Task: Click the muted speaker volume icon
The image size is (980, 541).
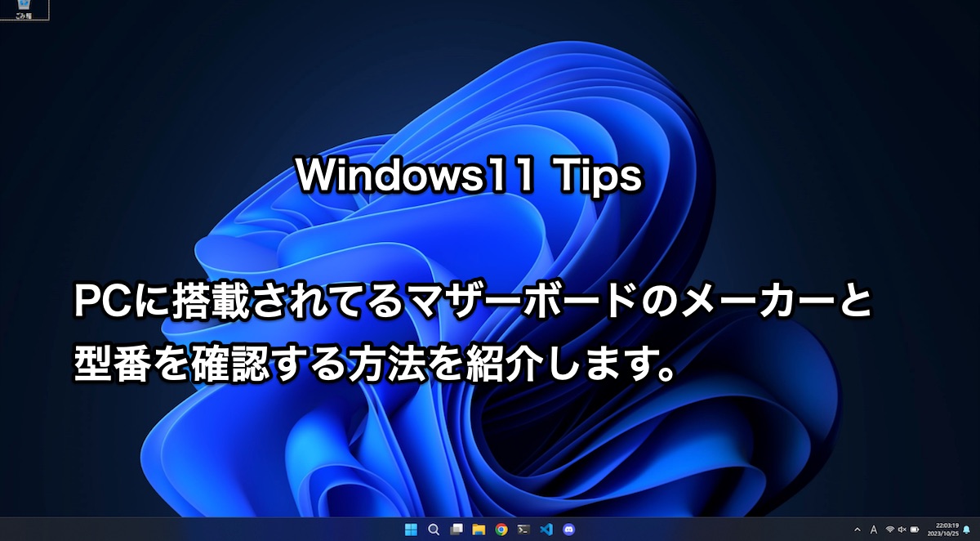Action: point(902,530)
